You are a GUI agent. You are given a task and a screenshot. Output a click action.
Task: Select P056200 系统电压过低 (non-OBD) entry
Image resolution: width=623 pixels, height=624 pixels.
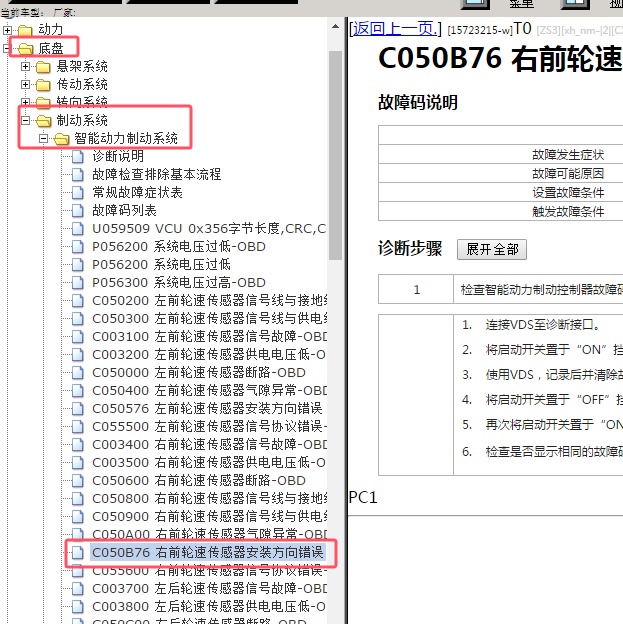pyautogui.click(x=161, y=265)
